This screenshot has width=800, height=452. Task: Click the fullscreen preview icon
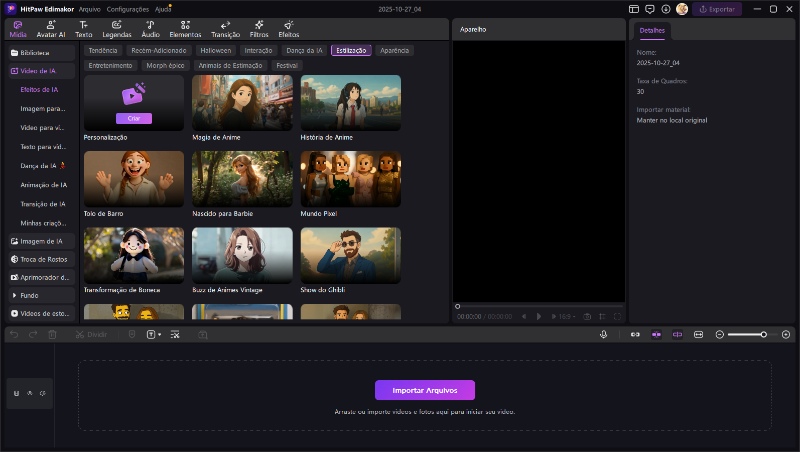[618, 316]
